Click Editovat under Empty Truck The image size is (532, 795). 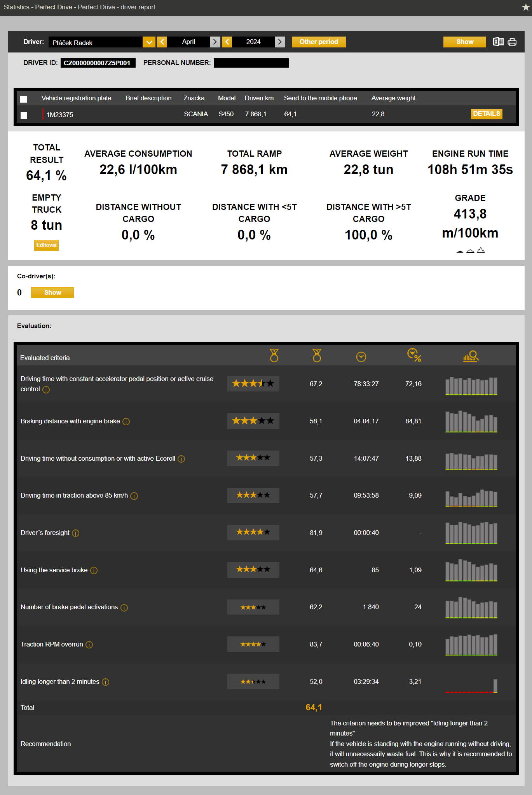coord(46,245)
